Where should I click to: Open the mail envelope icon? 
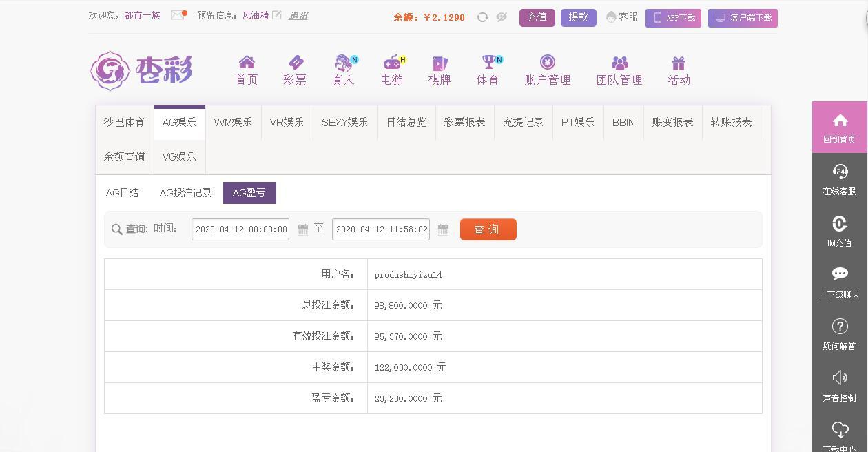pos(178,14)
